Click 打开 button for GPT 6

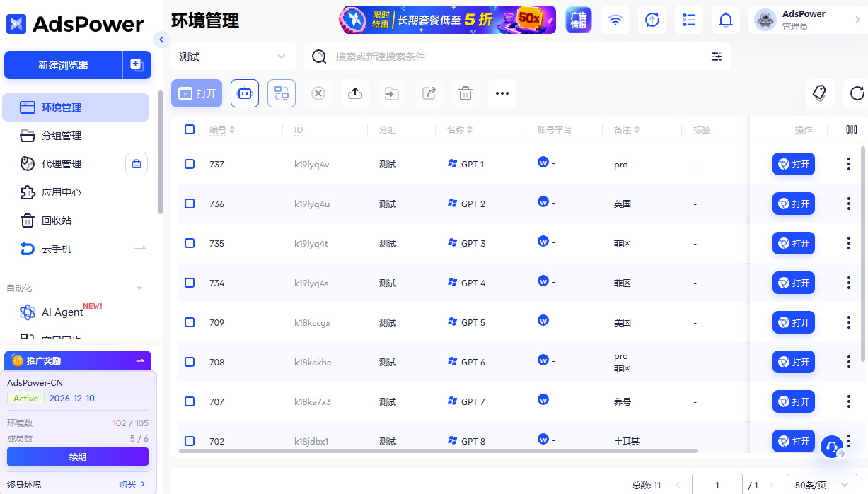pyautogui.click(x=794, y=362)
